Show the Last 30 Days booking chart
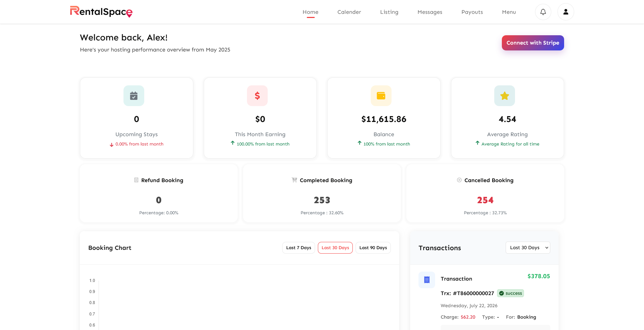The height and width of the screenshot is (330, 644). tap(335, 248)
